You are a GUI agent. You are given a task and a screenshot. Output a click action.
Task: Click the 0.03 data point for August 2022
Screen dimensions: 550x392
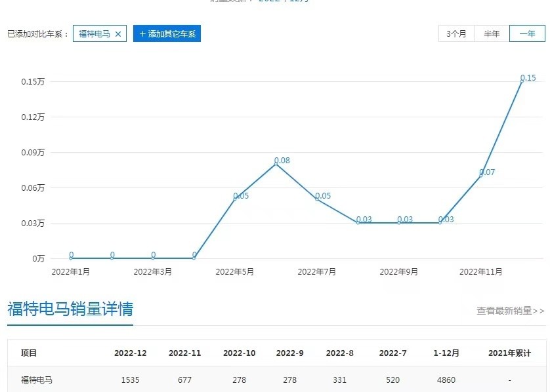coord(358,223)
